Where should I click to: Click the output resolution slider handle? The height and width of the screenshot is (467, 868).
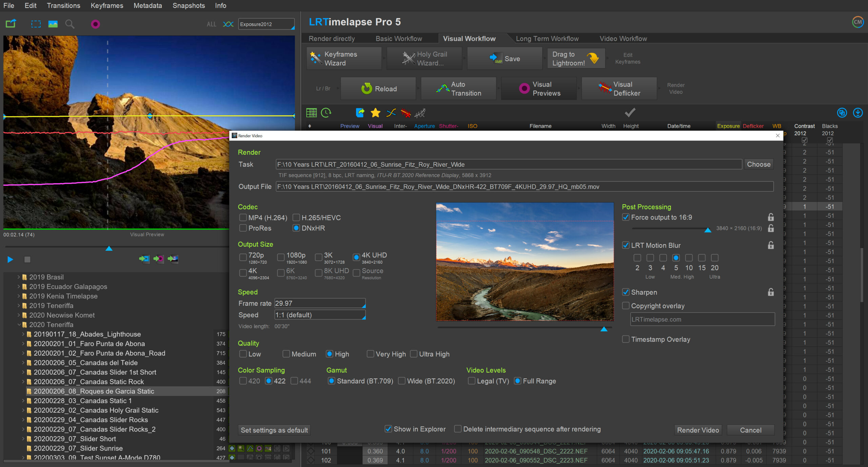(708, 230)
